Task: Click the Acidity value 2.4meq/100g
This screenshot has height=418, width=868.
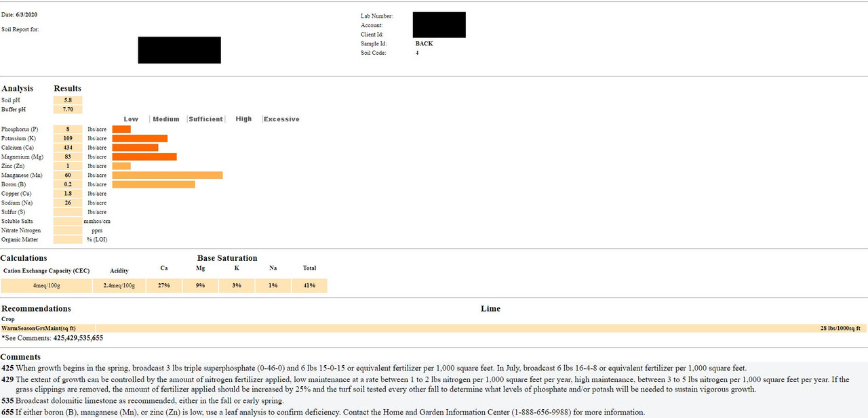Action: point(119,286)
